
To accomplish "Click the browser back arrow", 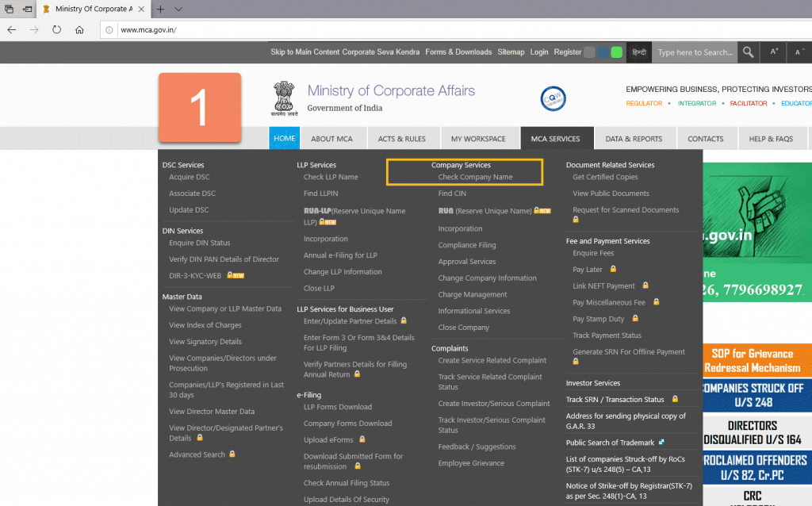I will [12, 30].
